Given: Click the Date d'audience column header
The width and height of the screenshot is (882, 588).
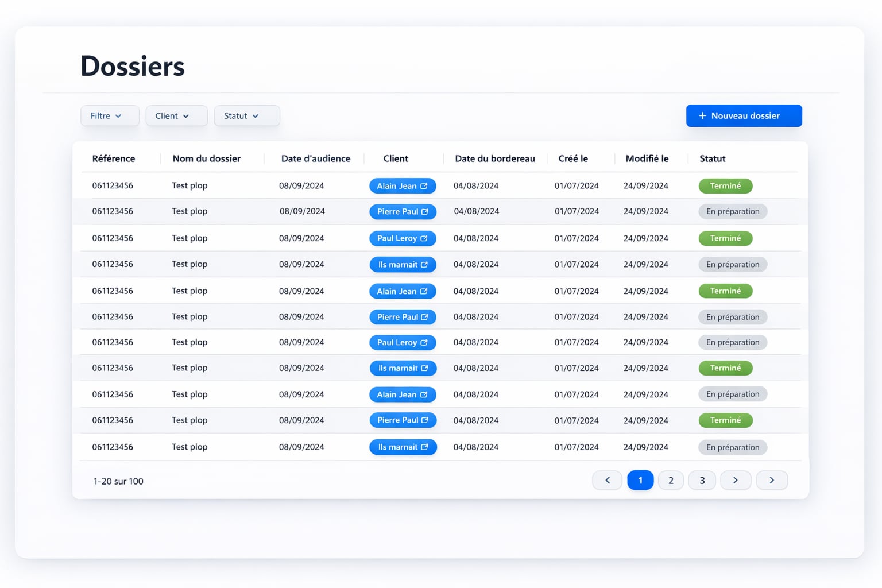Looking at the screenshot, I should pos(315,158).
